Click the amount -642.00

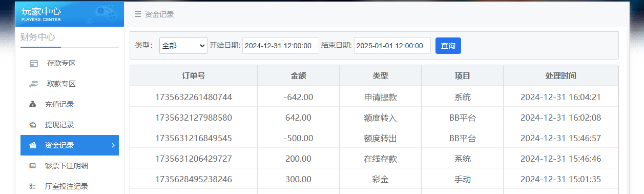pos(298,97)
